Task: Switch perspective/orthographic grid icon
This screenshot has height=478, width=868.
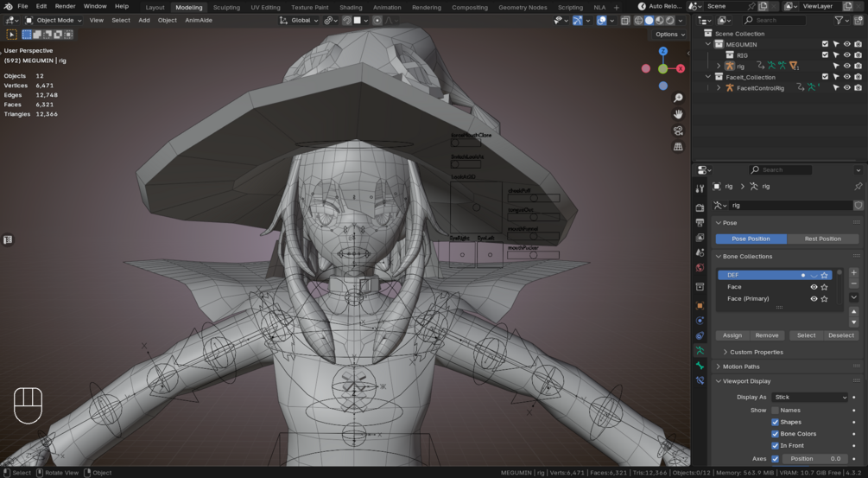Action: (x=678, y=147)
